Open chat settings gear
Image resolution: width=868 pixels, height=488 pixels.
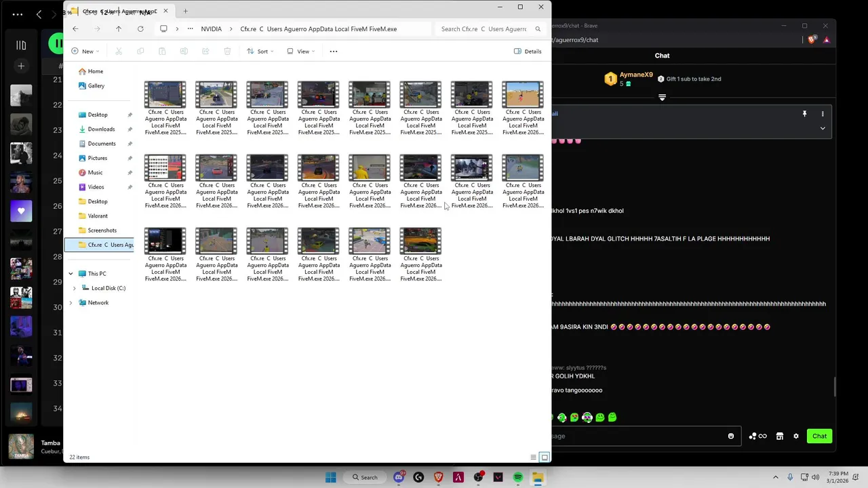[x=796, y=436]
